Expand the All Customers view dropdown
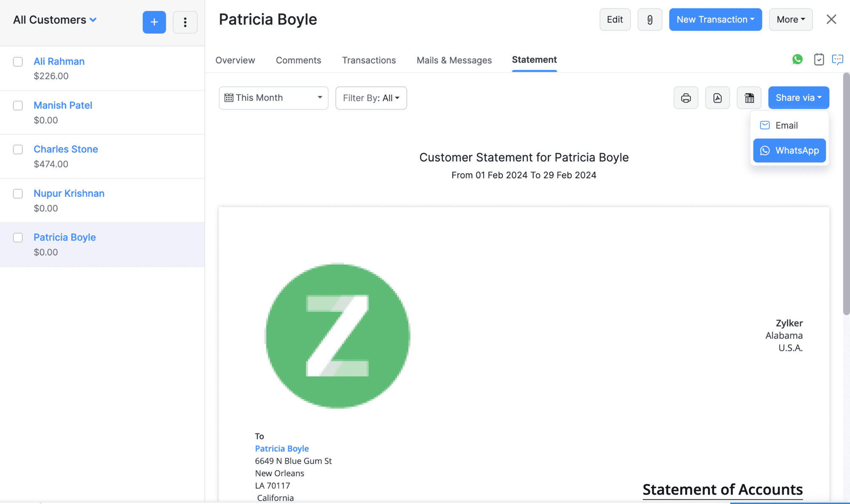 coord(55,20)
